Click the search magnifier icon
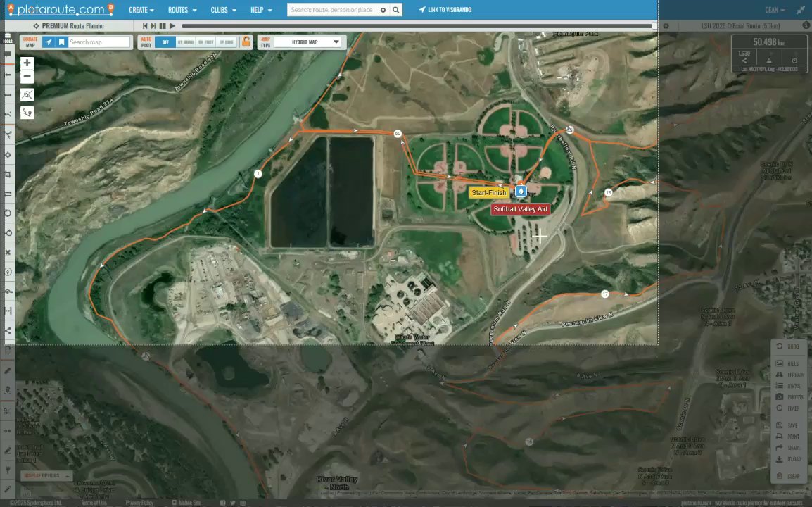The width and height of the screenshot is (812, 507). coord(396,10)
